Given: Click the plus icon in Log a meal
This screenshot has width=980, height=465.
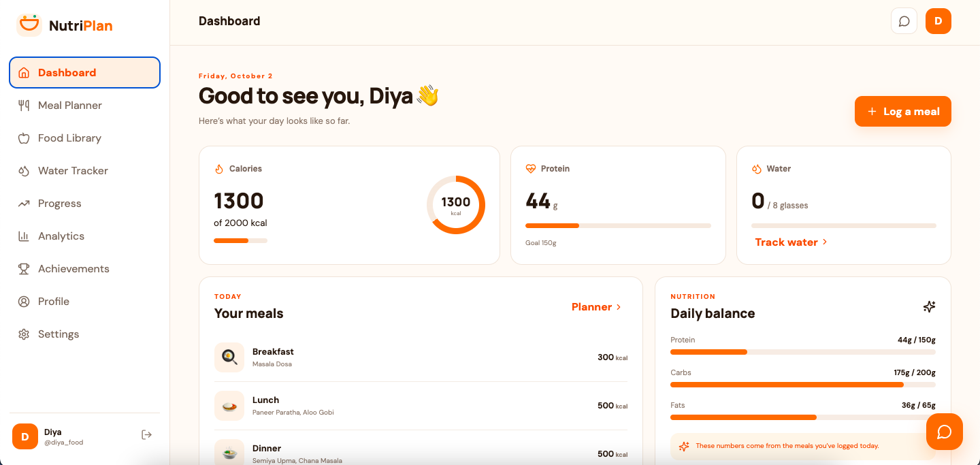Looking at the screenshot, I should click(872, 112).
